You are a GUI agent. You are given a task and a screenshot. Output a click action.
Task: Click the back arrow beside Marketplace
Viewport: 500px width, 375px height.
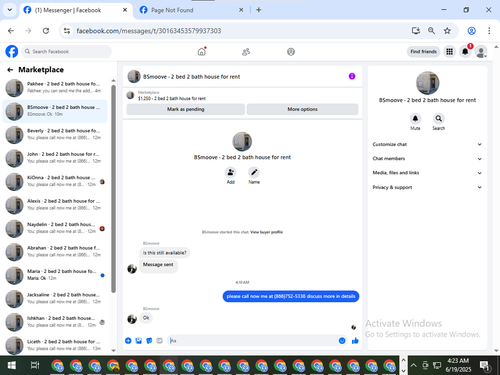(10, 70)
